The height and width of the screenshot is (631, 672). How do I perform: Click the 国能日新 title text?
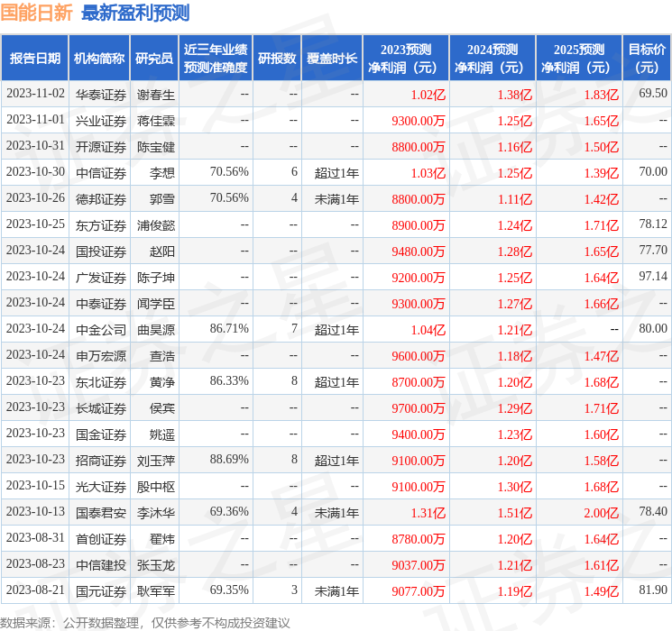tap(36, 13)
